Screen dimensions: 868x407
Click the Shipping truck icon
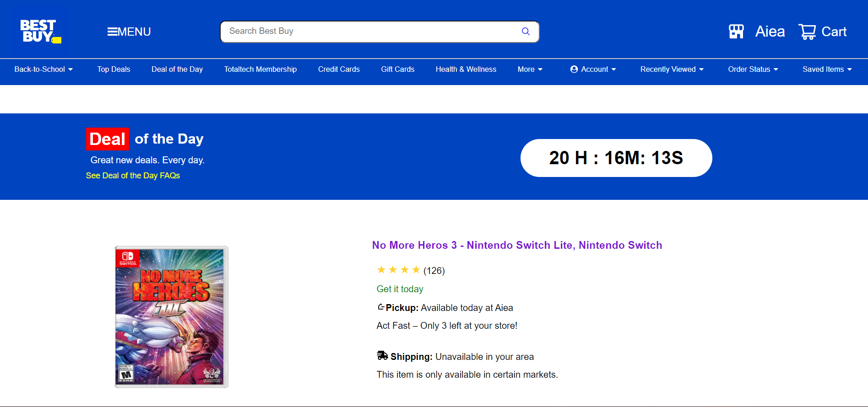pos(382,355)
